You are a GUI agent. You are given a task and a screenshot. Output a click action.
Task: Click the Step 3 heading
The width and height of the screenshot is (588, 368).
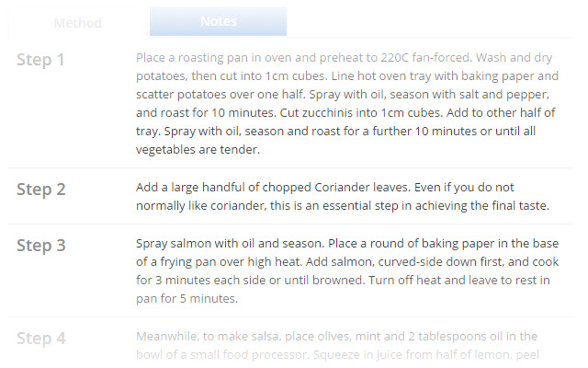click(x=40, y=246)
